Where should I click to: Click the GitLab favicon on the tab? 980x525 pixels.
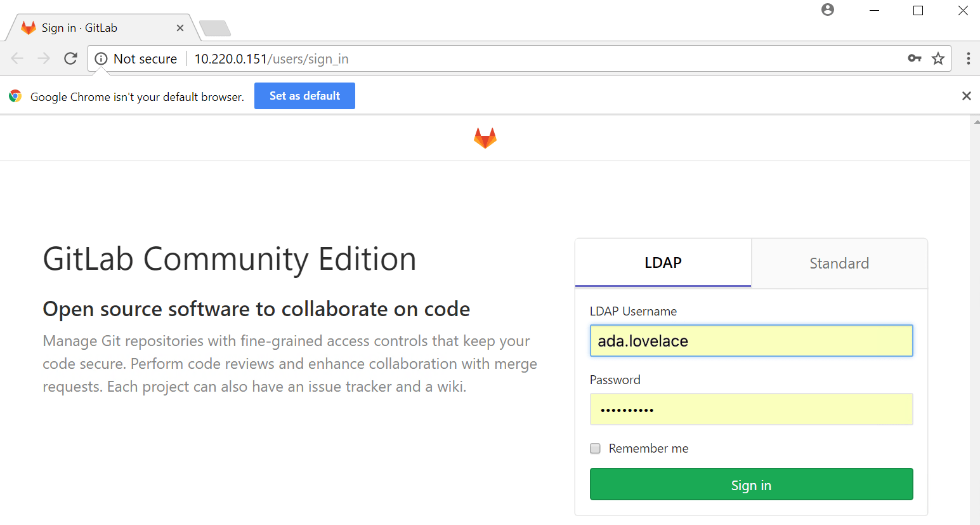(x=29, y=27)
